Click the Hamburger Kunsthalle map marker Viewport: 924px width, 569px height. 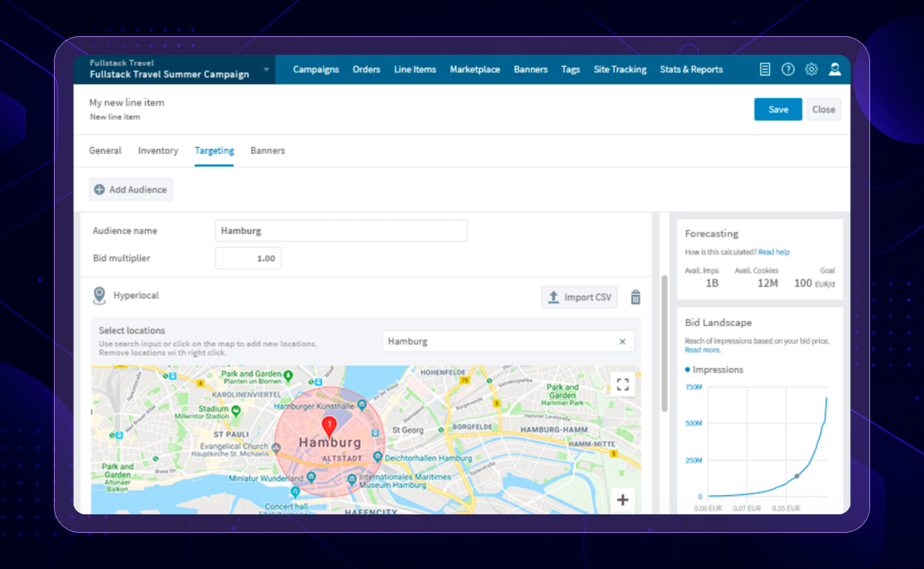pyautogui.click(x=361, y=404)
